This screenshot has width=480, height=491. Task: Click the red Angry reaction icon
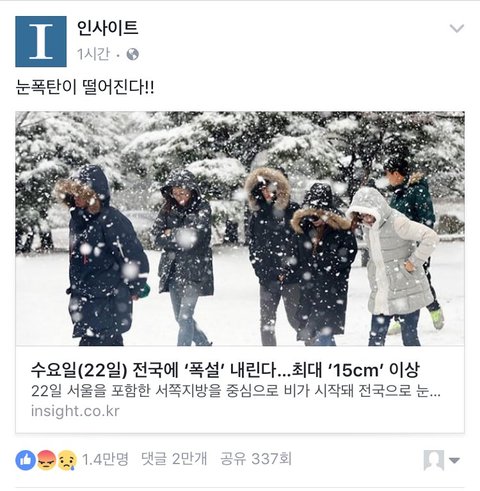pos(46,460)
